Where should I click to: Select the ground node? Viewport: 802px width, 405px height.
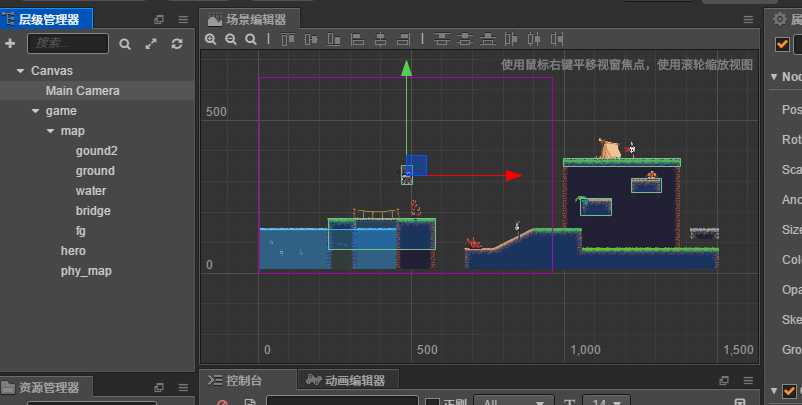click(x=97, y=171)
